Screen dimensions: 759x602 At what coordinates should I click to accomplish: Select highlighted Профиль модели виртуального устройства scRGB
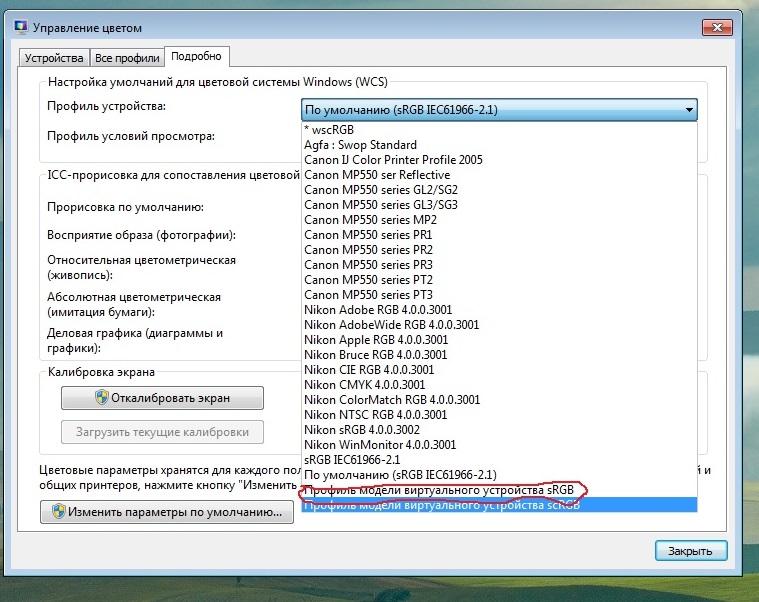point(499,505)
